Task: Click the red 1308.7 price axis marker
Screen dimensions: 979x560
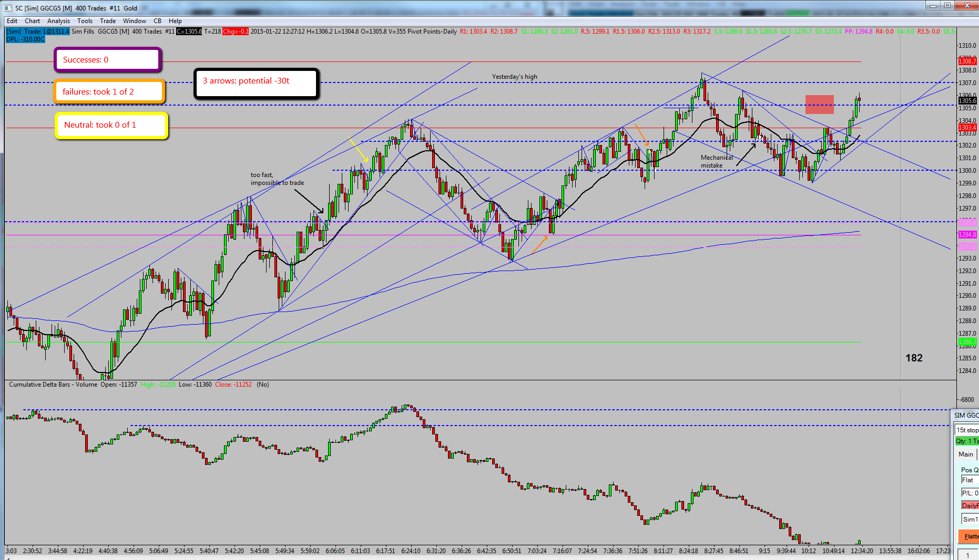Action: click(967, 61)
